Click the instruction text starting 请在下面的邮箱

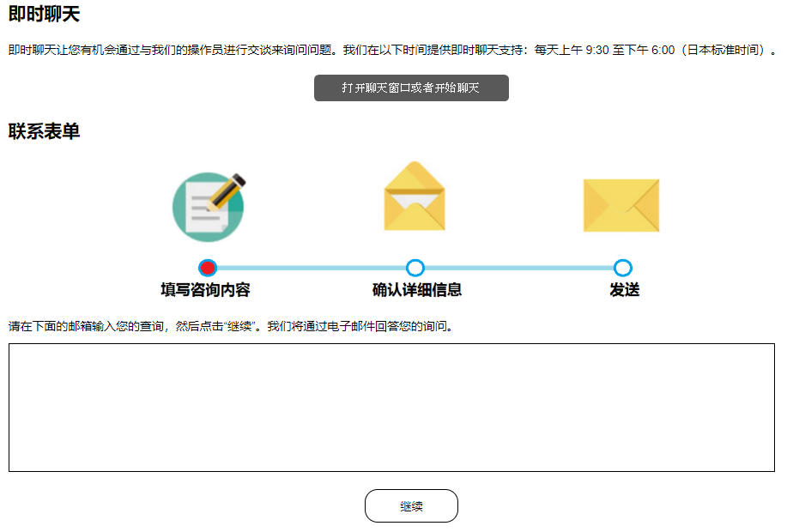(232, 326)
